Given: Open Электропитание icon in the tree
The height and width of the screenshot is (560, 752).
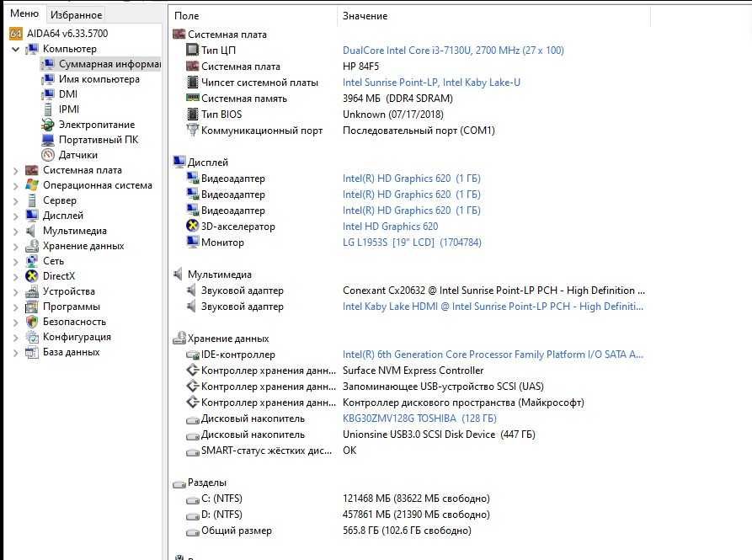Looking at the screenshot, I should (x=48, y=125).
